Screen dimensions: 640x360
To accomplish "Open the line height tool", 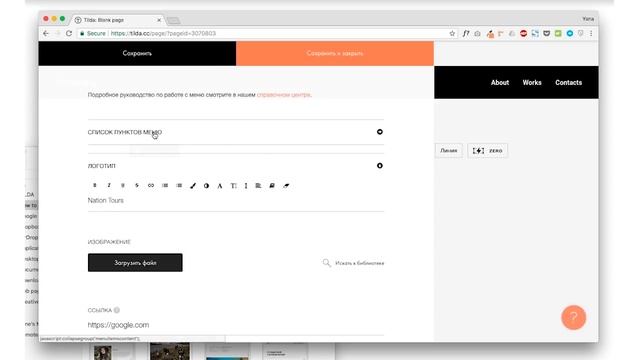I will pyautogui.click(x=246, y=186).
